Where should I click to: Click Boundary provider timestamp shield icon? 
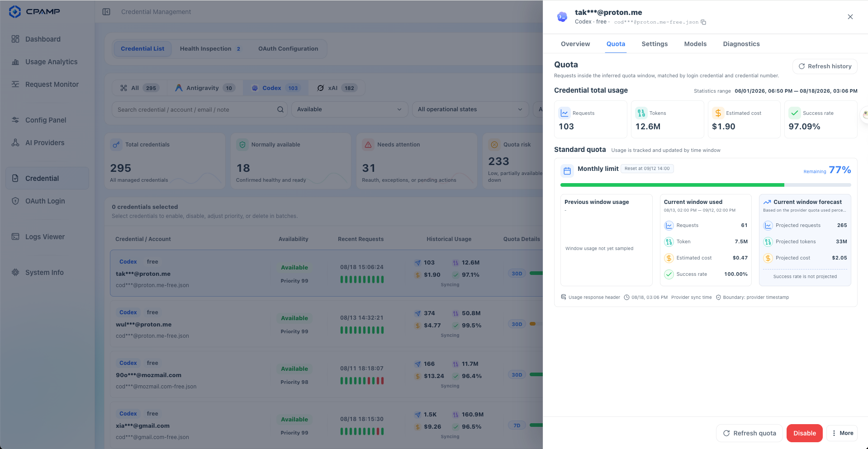tap(718, 297)
